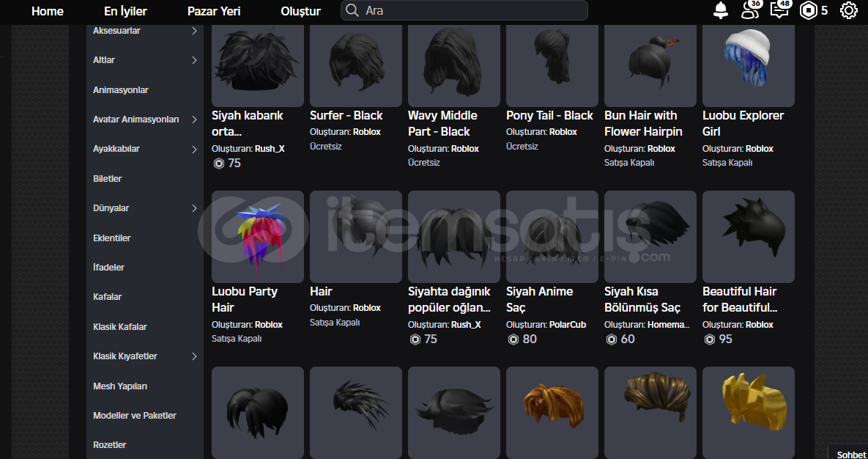The height and width of the screenshot is (459, 868).
Task: Click Robux icon beside price 60
Action: pyautogui.click(x=611, y=339)
